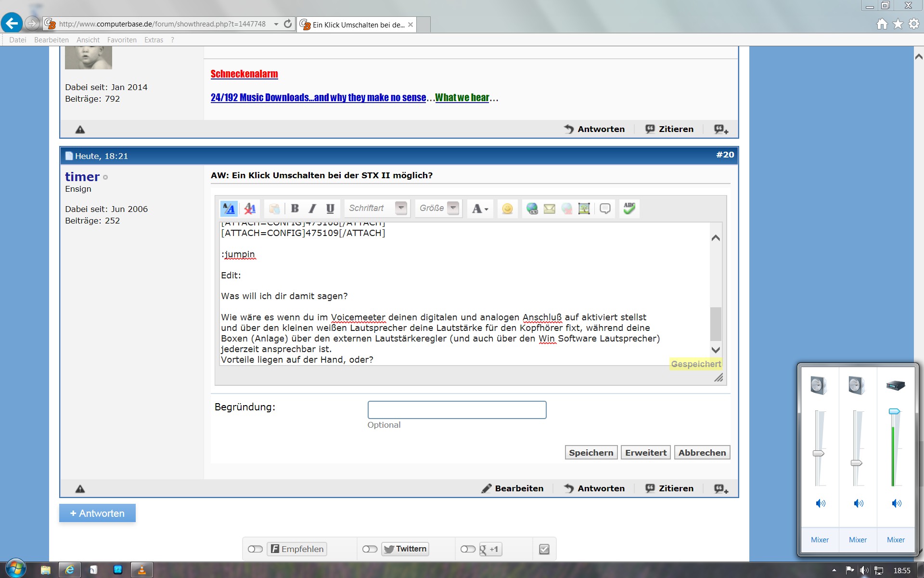Click the insert email envelope icon
Screen dimensions: 924x578
click(549, 209)
